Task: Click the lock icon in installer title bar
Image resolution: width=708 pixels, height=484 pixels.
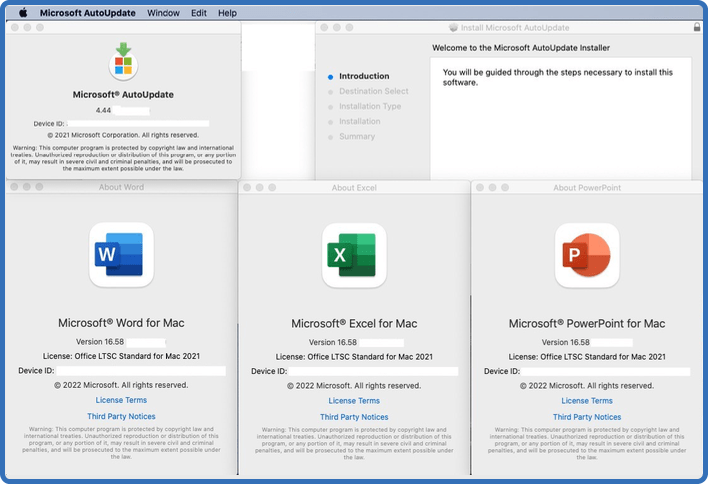Action: 697,27
